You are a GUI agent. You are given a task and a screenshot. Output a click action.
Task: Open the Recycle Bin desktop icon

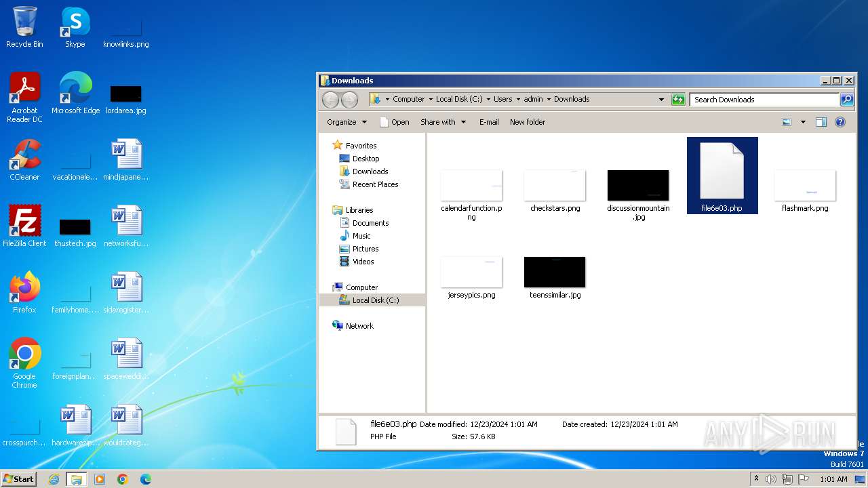[24, 27]
